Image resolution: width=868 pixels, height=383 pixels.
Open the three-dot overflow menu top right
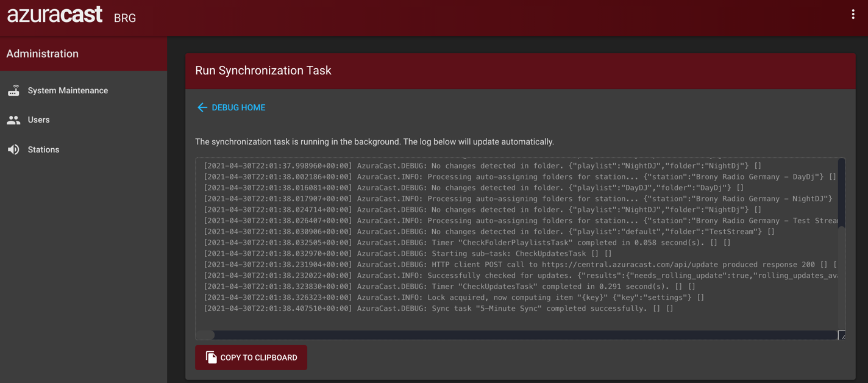pos(853,13)
